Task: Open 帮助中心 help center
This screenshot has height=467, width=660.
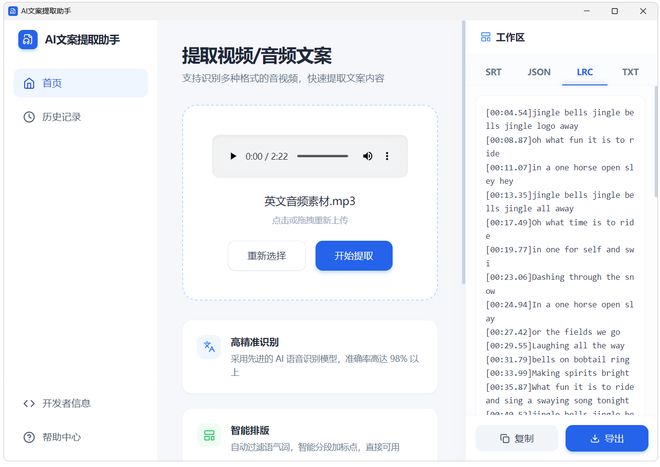Action: 81,437
